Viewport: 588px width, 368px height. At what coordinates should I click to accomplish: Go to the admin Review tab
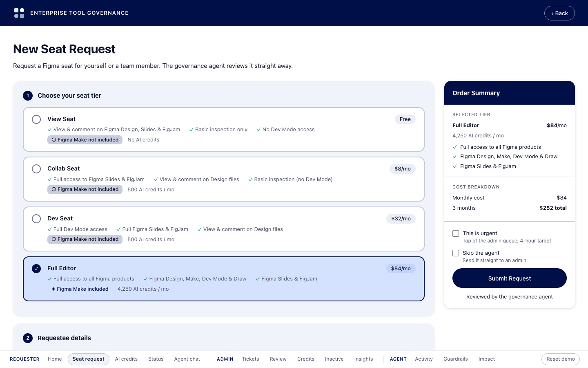pyautogui.click(x=278, y=359)
